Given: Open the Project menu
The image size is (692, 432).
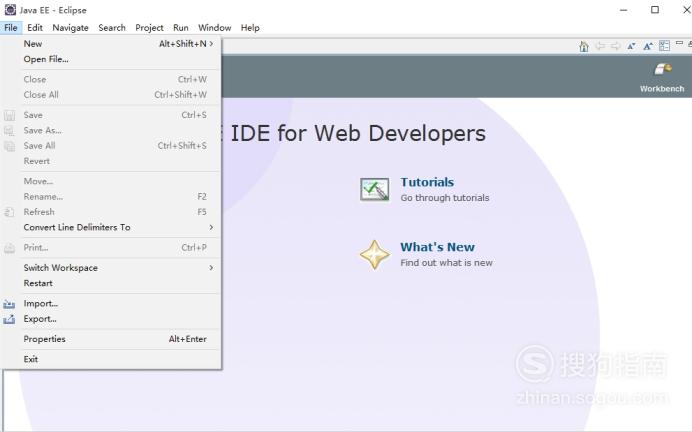Looking at the screenshot, I should 149,27.
